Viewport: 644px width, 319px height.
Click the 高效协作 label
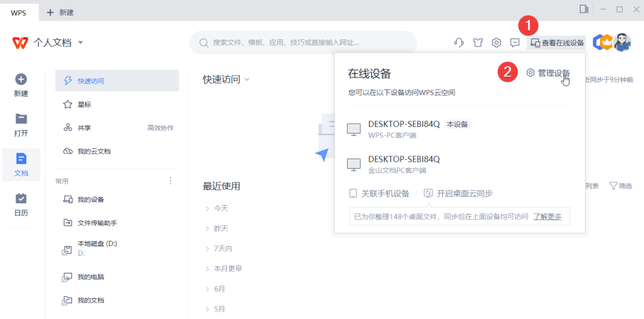(x=160, y=128)
